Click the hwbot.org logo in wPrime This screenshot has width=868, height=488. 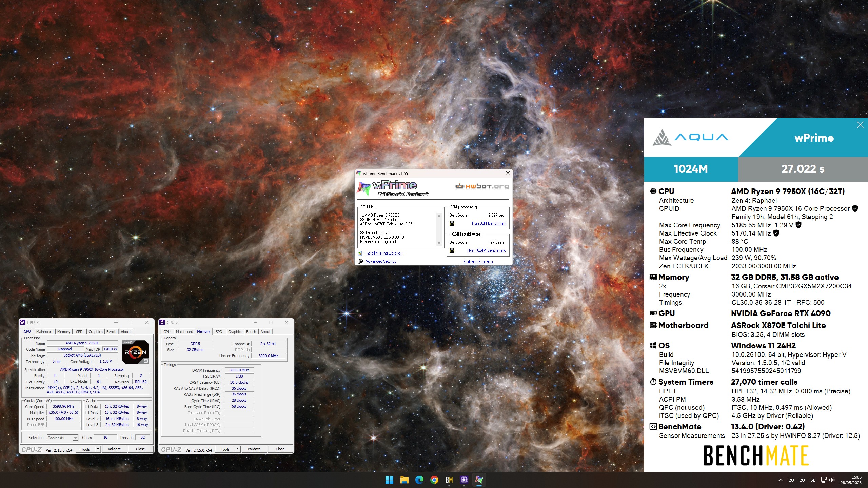tap(482, 186)
